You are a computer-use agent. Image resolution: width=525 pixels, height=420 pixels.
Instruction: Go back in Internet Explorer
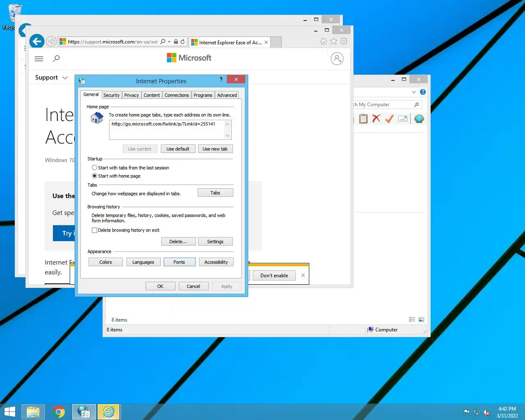(37, 41)
